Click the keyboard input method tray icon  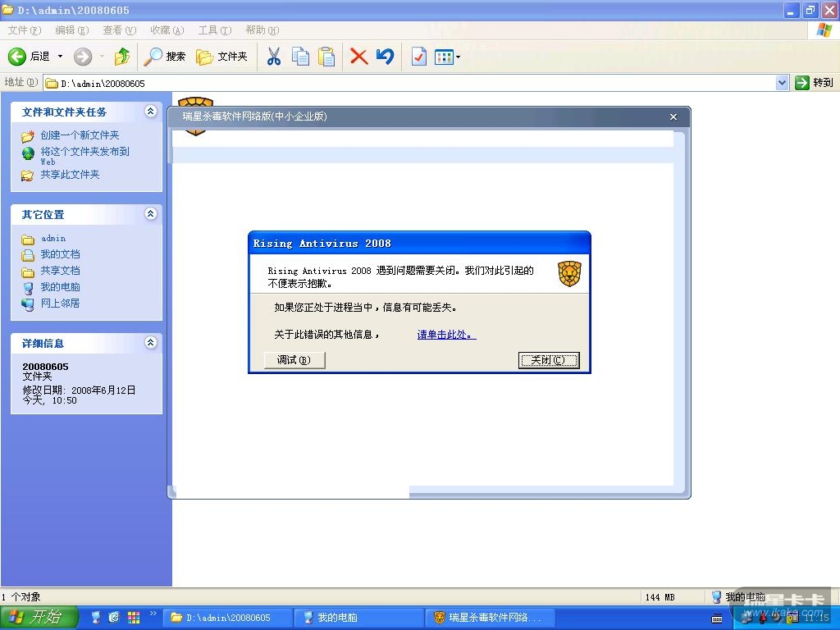(716, 619)
